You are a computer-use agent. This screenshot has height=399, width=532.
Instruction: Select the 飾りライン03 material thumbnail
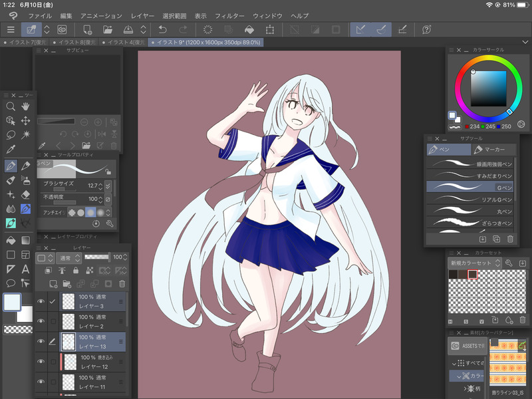[507, 363]
